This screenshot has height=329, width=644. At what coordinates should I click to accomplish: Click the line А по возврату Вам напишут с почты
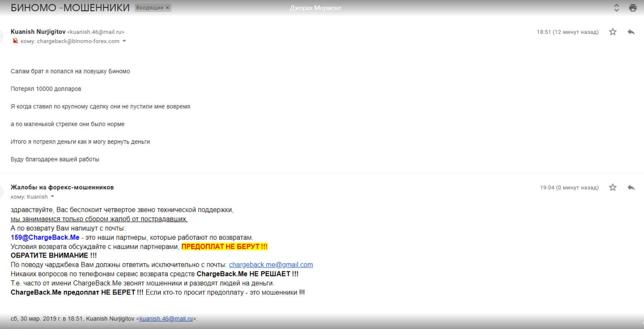coord(68,228)
